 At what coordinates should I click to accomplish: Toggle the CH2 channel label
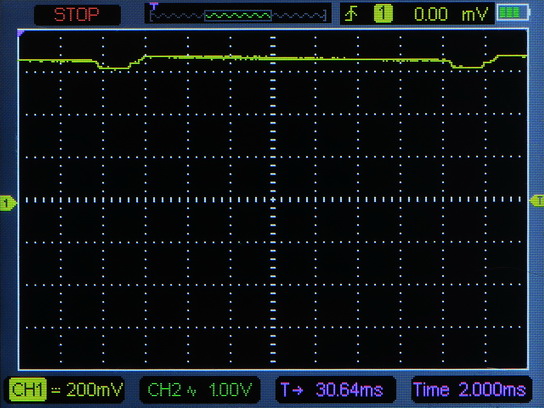[x=164, y=390]
